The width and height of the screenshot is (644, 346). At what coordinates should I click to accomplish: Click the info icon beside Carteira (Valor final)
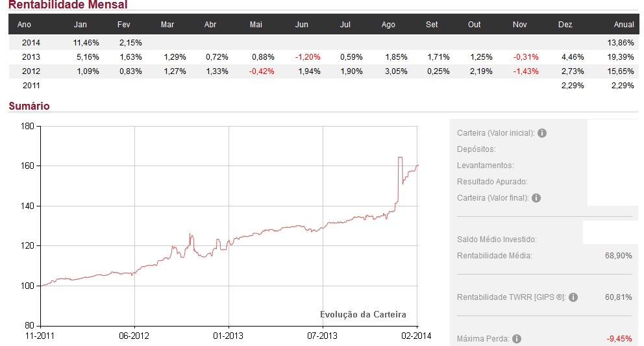(x=536, y=198)
